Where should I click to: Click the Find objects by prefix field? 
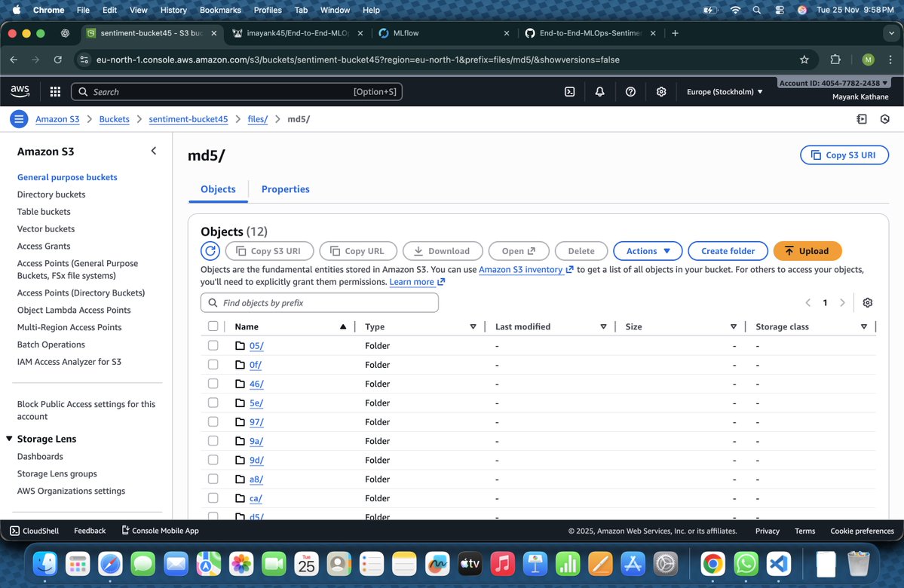pos(318,302)
